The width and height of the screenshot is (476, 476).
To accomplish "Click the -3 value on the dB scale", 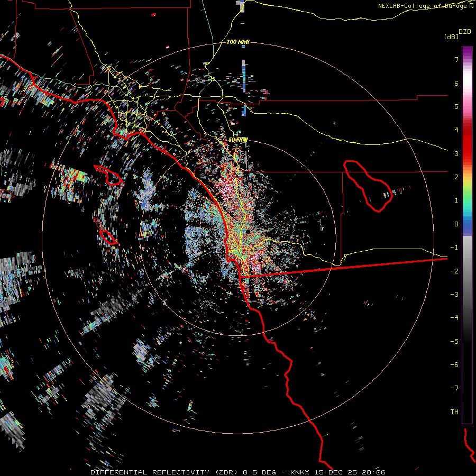I will coord(454,295).
